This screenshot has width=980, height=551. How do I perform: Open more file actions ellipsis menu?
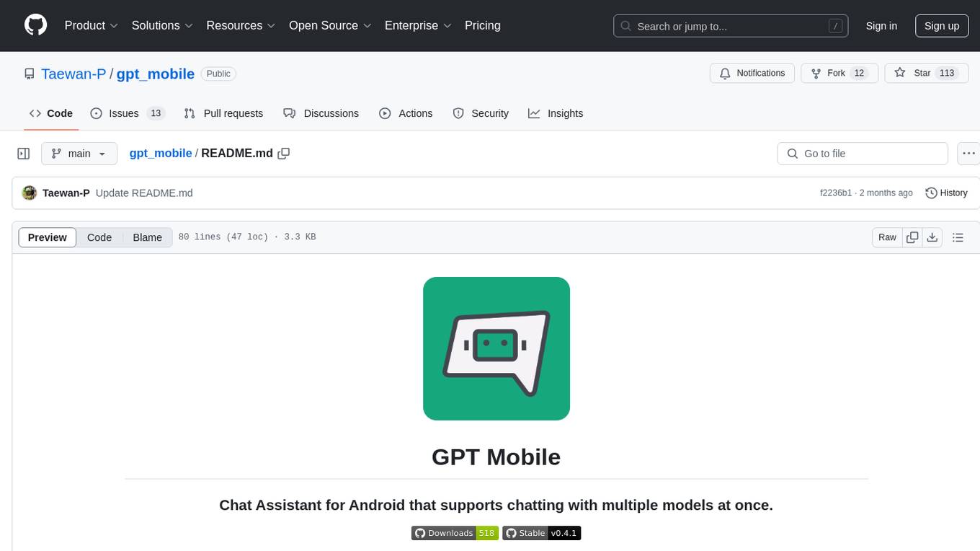pos(968,154)
